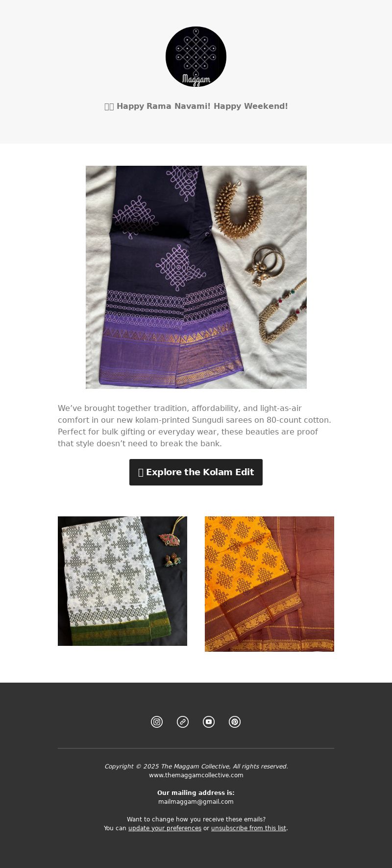The width and height of the screenshot is (392, 868).
Task: Open the YouTube icon in footer
Action: click(209, 722)
